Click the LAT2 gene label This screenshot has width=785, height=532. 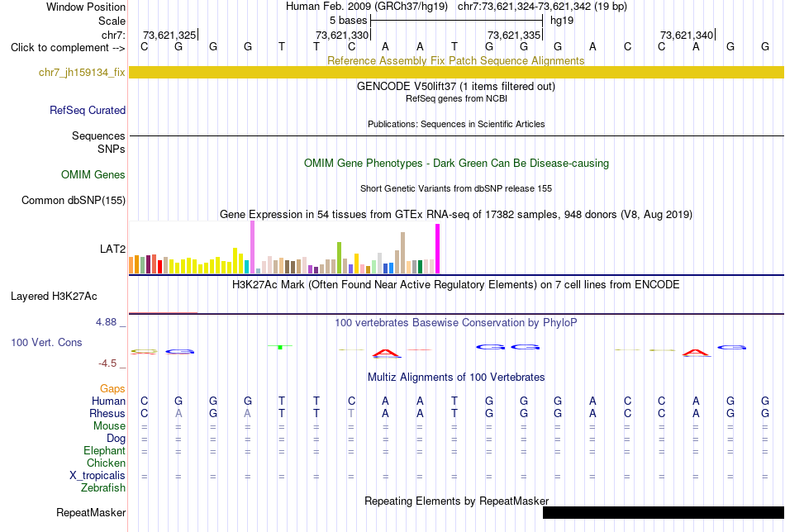click(x=112, y=249)
